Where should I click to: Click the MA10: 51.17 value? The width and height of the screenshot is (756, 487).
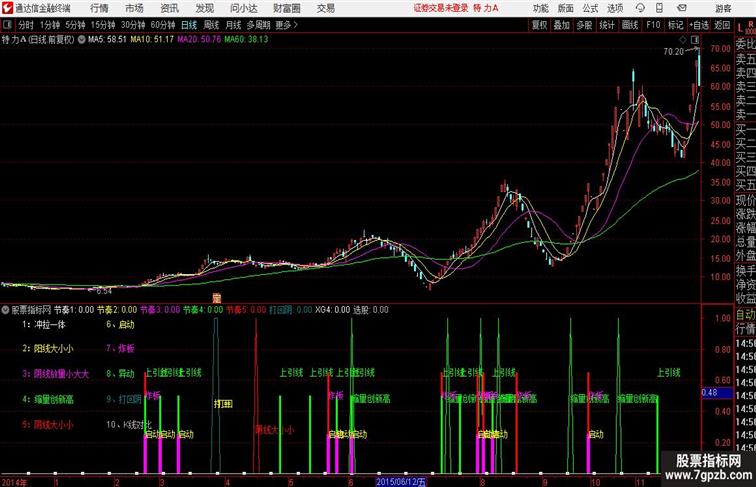(152, 40)
